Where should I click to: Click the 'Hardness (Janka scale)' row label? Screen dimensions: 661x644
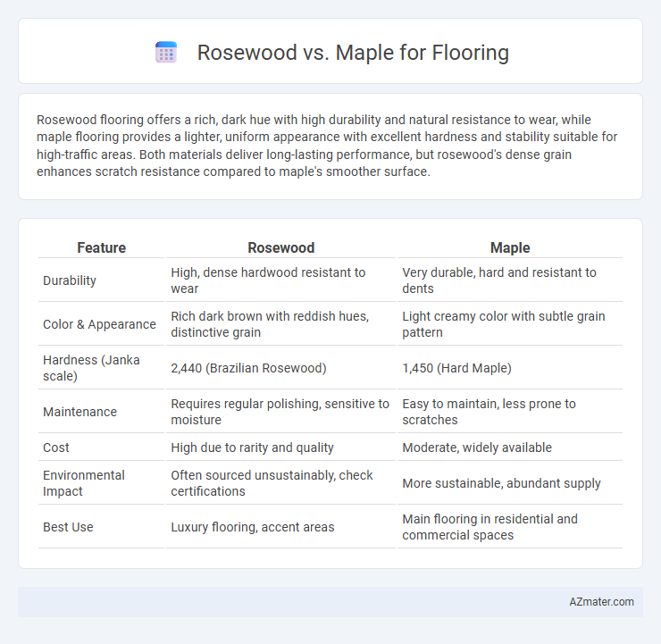point(91,368)
